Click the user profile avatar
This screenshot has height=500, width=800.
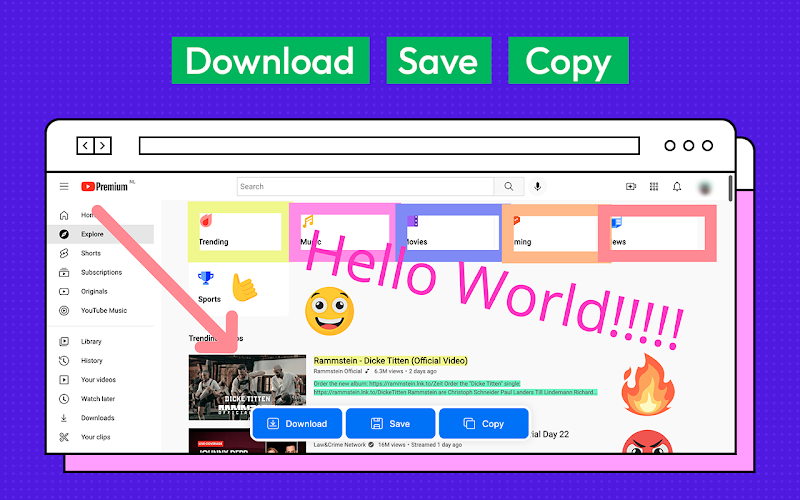[706, 186]
